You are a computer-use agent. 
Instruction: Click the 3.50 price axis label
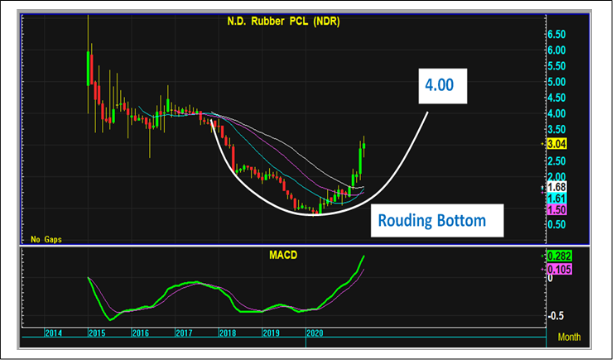point(556,130)
